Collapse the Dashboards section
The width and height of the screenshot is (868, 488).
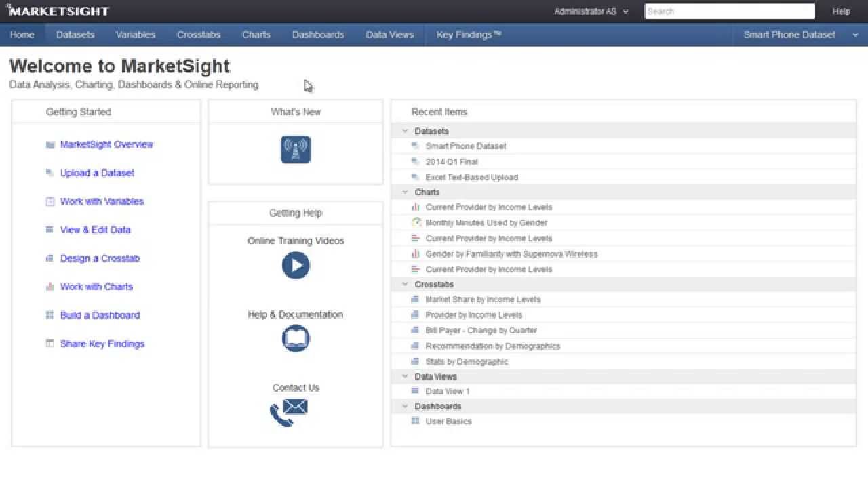[405, 407]
